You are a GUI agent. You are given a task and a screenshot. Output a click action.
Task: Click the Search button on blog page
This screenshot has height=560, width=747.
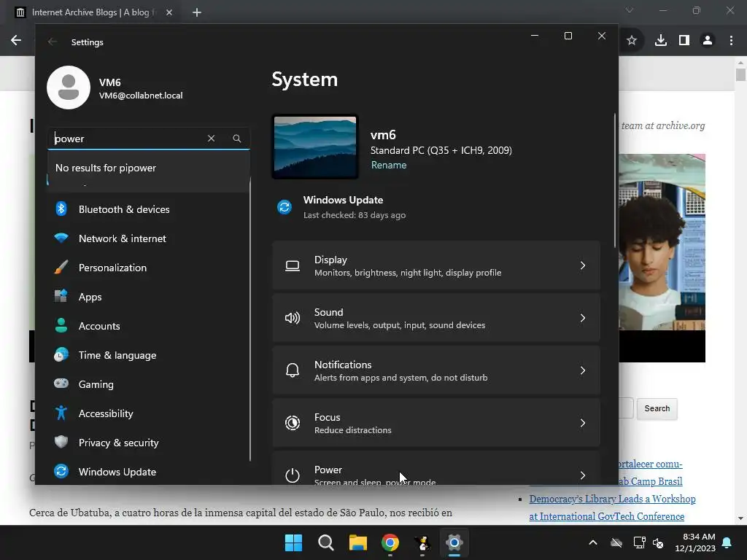[657, 408]
